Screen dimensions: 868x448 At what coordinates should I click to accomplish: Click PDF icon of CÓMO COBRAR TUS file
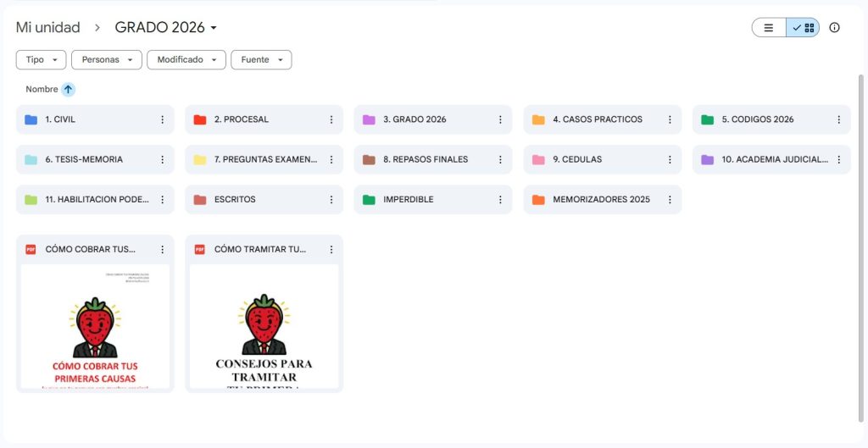pos(31,250)
